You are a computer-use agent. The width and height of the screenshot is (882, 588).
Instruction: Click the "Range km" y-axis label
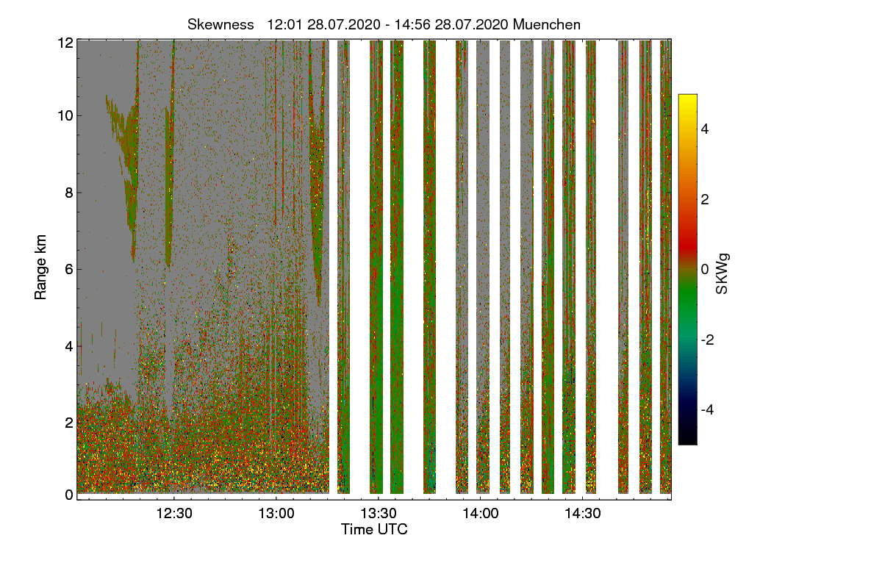tap(41, 269)
